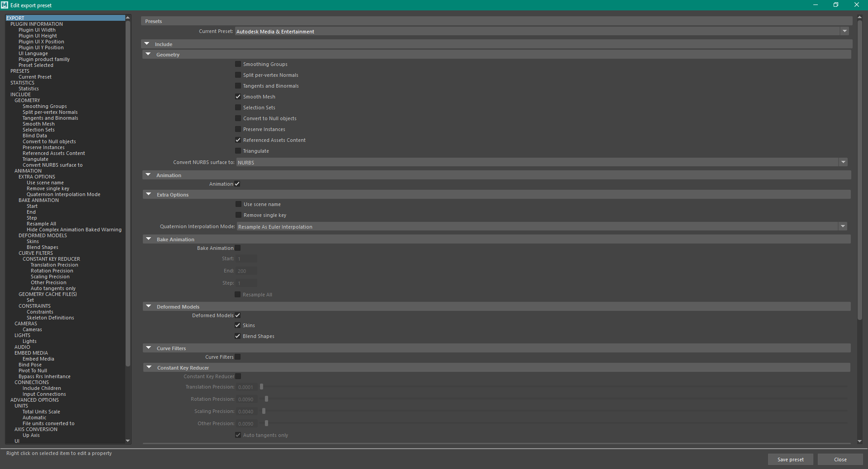Enable Preserve Instances
Image resolution: width=868 pixels, height=469 pixels.
point(238,129)
